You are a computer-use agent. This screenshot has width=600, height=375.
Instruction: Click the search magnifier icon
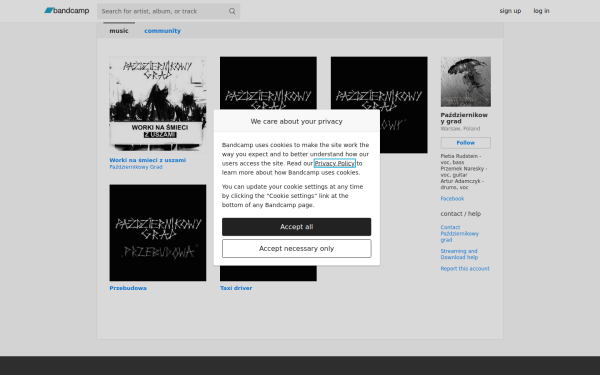click(232, 11)
